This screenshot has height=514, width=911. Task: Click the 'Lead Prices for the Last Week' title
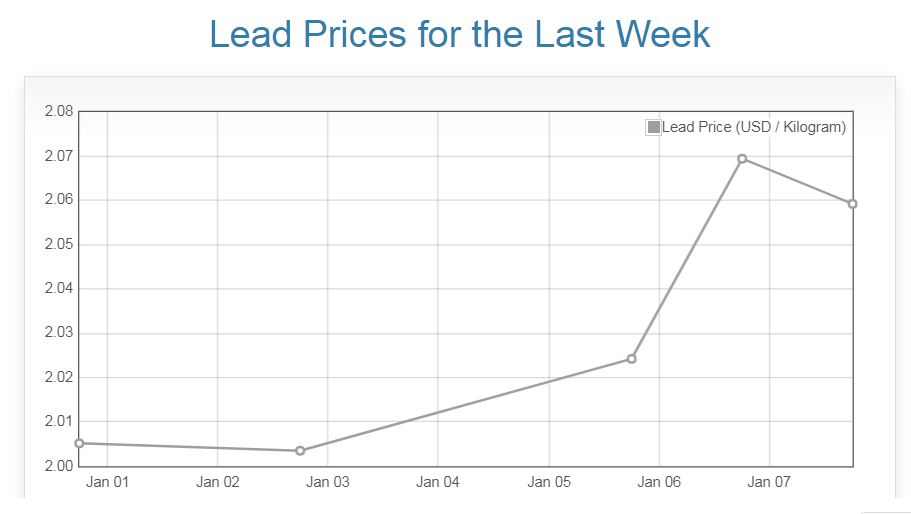click(459, 34)
